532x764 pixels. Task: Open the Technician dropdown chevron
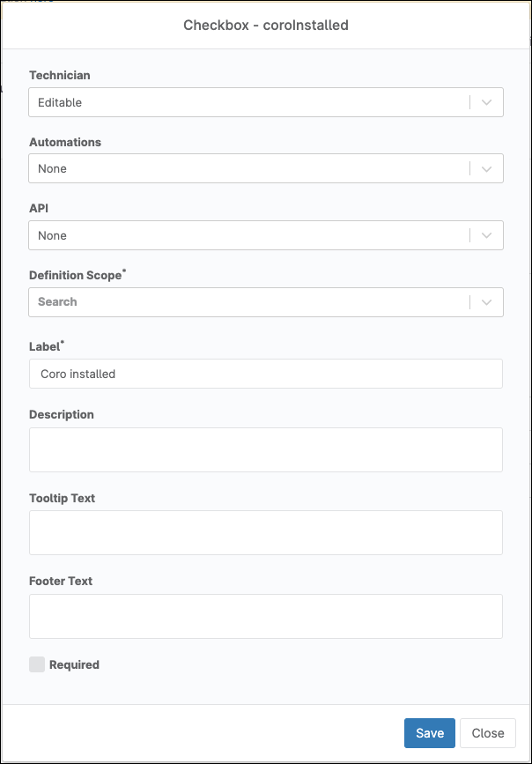pyautogui.click(x=486, y=102)
